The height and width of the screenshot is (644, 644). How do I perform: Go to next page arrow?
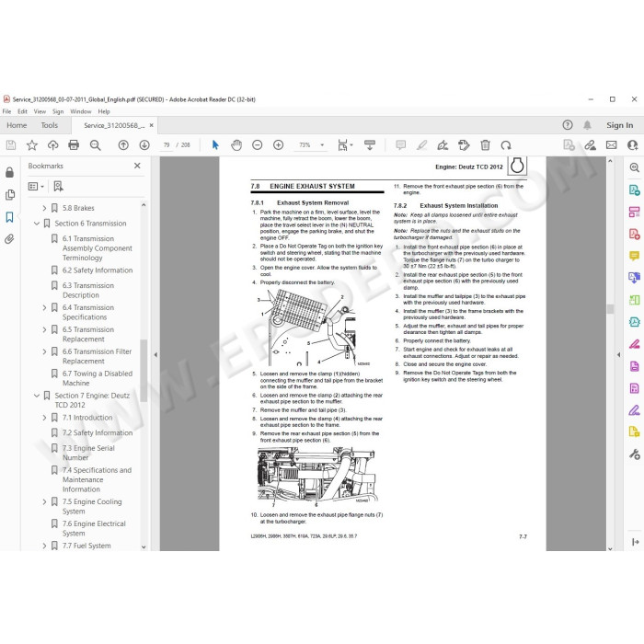tap(144, 145)
